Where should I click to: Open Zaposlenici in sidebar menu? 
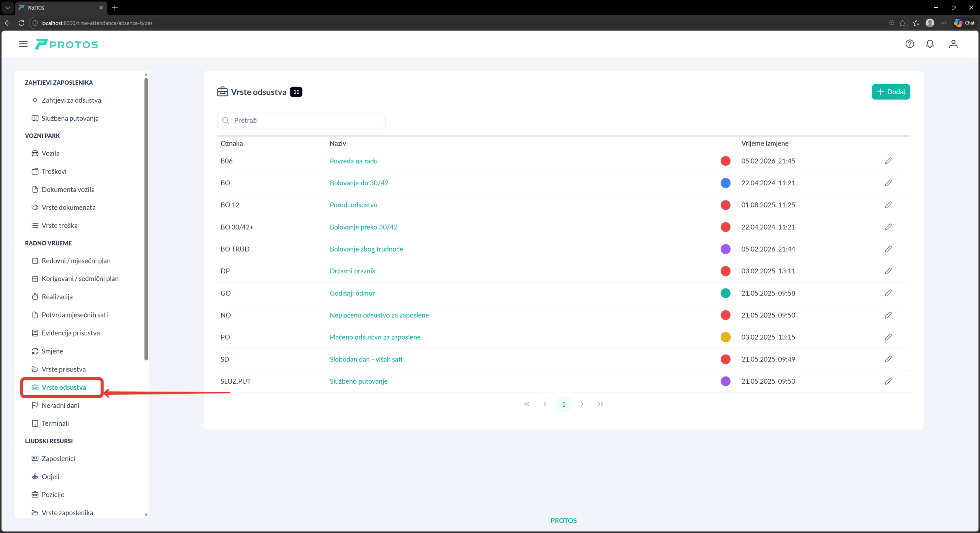tap(58, 458)
